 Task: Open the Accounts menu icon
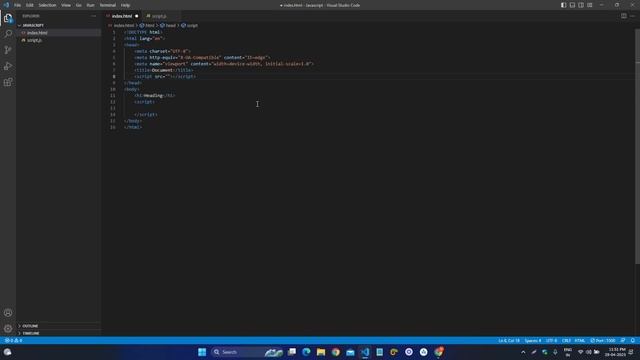pos(8,313)
